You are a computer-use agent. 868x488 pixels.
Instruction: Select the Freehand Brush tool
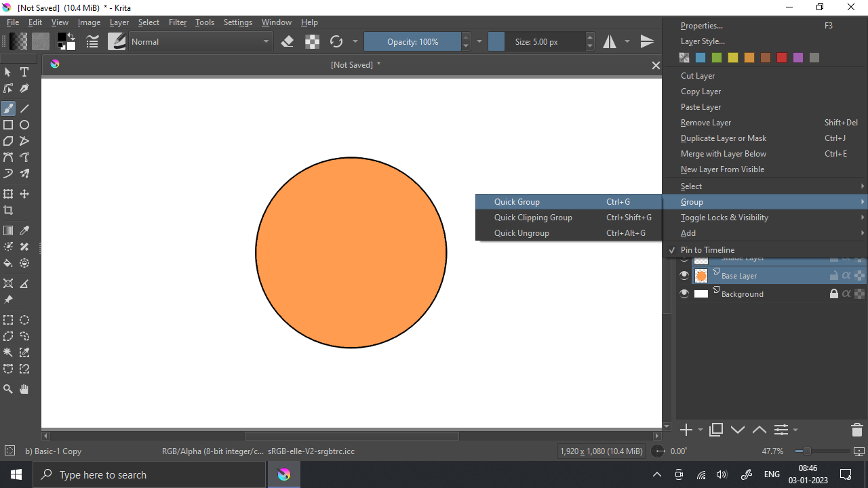coord(8,108)
